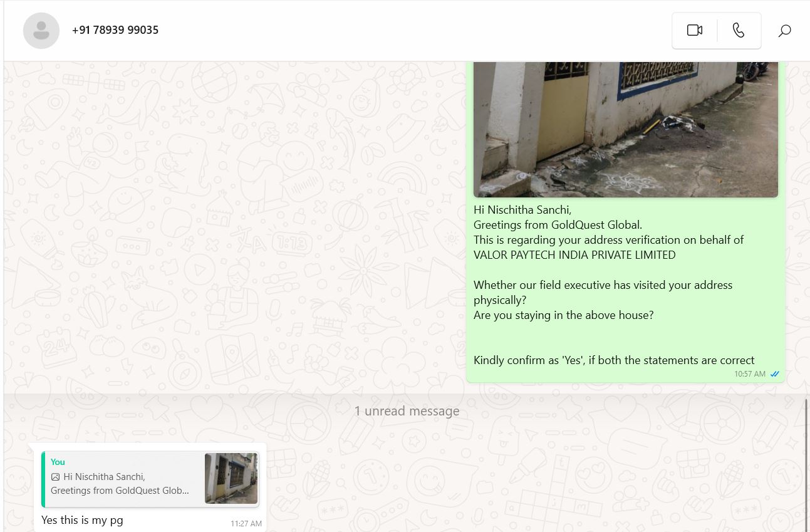Click the 11:27 AM timestamp
The height and width of the screenshot is (532, 810).
tap(246, 523)
